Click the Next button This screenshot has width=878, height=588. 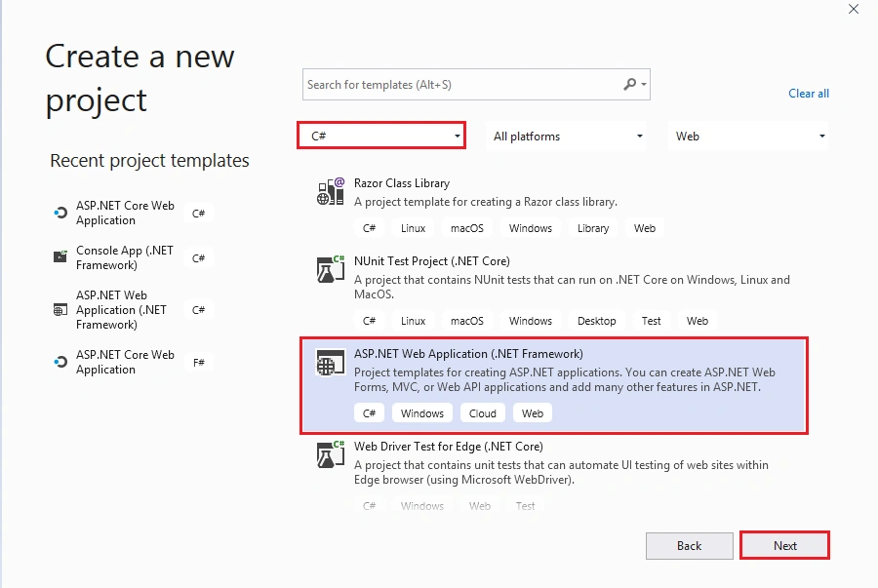pos(784,545)
